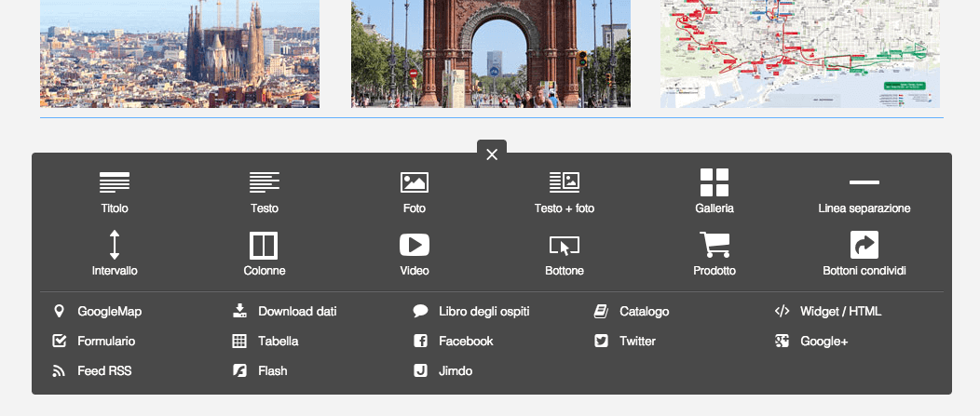980x416 pixels.
Task: Click the Flash icon
Action: tap(239, 371)
